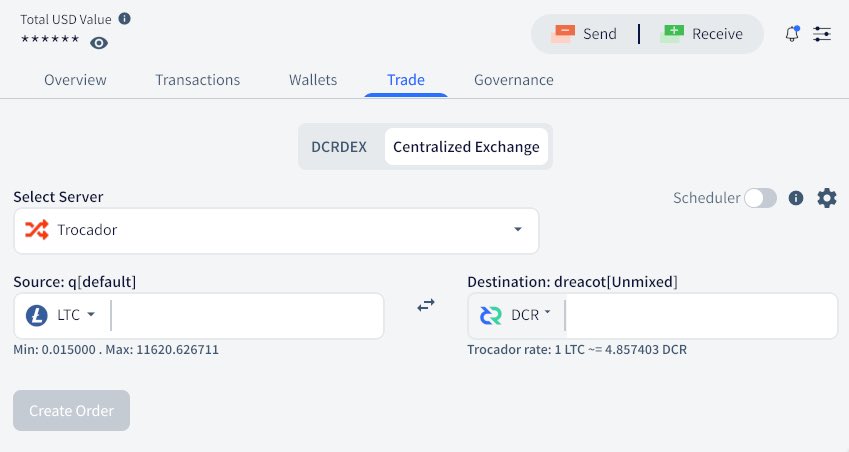849x452 pixels.
Task: Swap source and destination currencies
Action: point(426,305)
